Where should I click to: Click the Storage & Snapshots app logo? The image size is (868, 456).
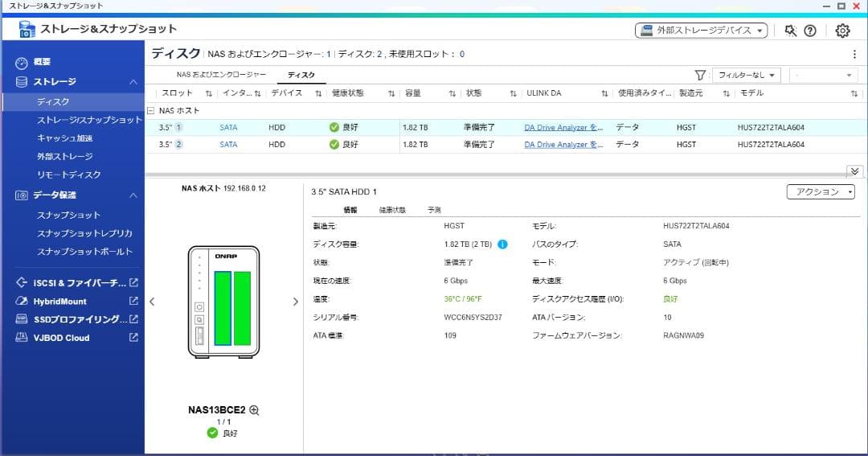[x=27, y=30]
